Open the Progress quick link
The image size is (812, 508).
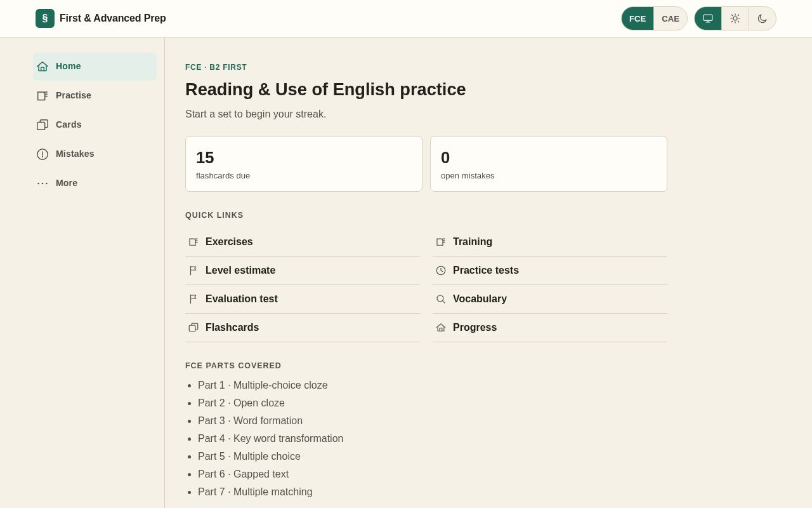[x=550, y=328]
